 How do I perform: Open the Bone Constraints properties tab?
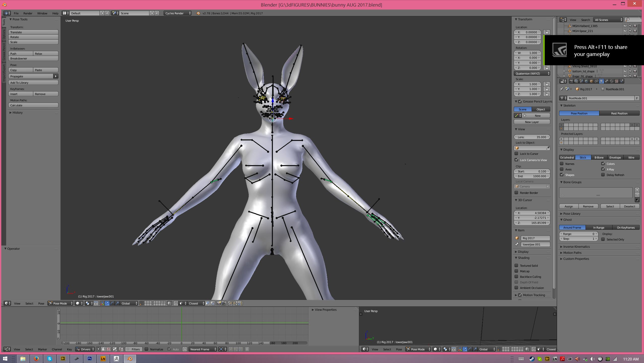[611, 81]
